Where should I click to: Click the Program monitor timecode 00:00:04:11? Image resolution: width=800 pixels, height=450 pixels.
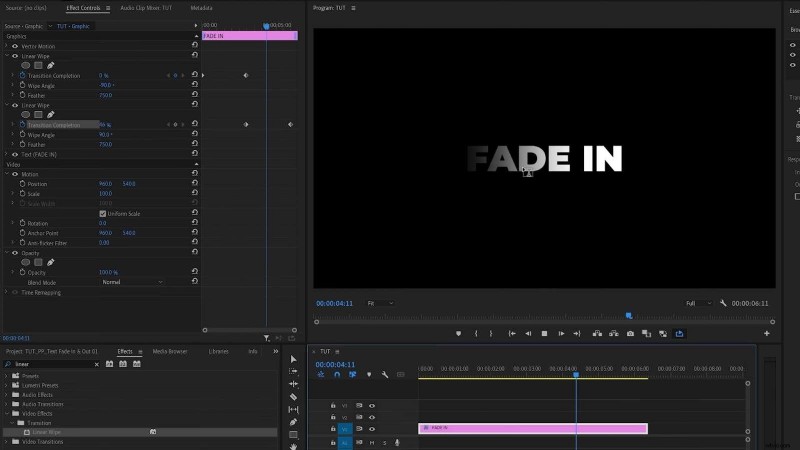click(x=334, y=303)
